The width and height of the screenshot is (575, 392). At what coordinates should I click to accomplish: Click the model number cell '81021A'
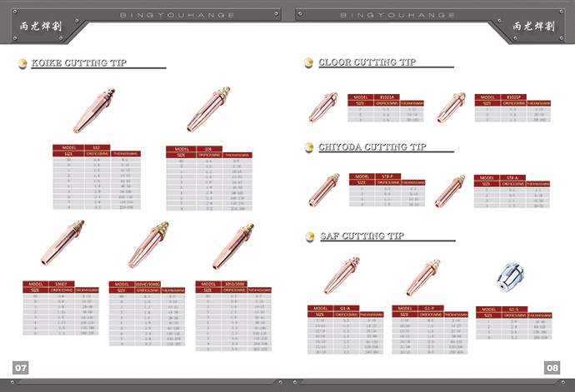387,97
